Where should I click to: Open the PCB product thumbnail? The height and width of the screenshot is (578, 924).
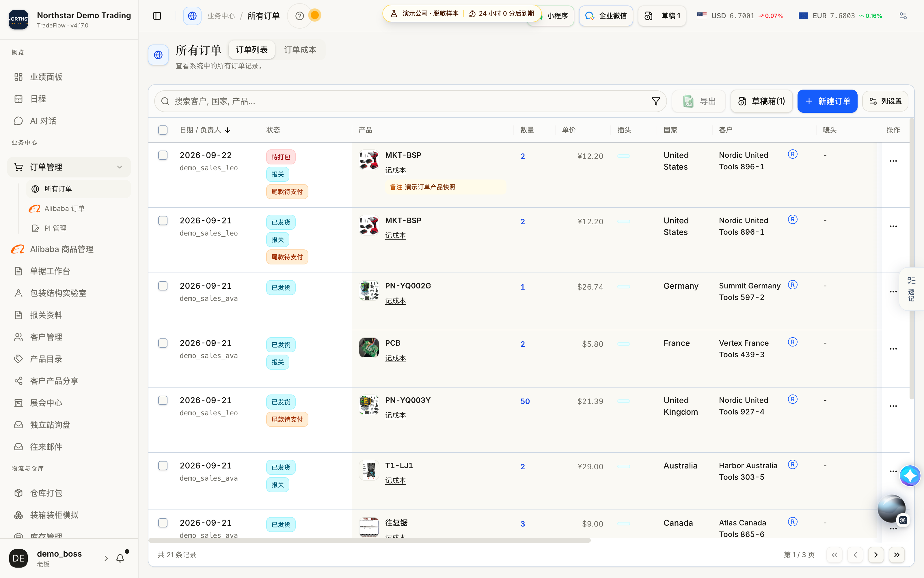(369, 347)
